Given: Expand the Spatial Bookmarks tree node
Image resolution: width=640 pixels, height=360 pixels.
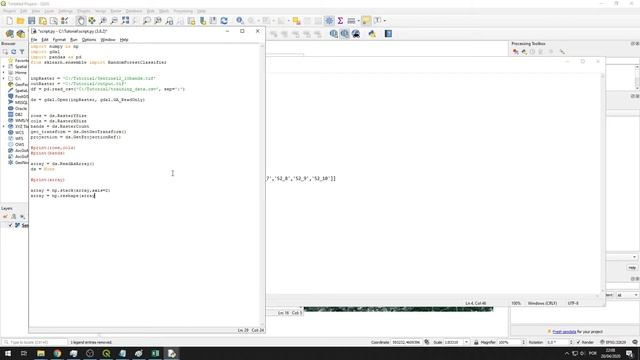Looking at the screenshot, I should [x=4, y=67].
